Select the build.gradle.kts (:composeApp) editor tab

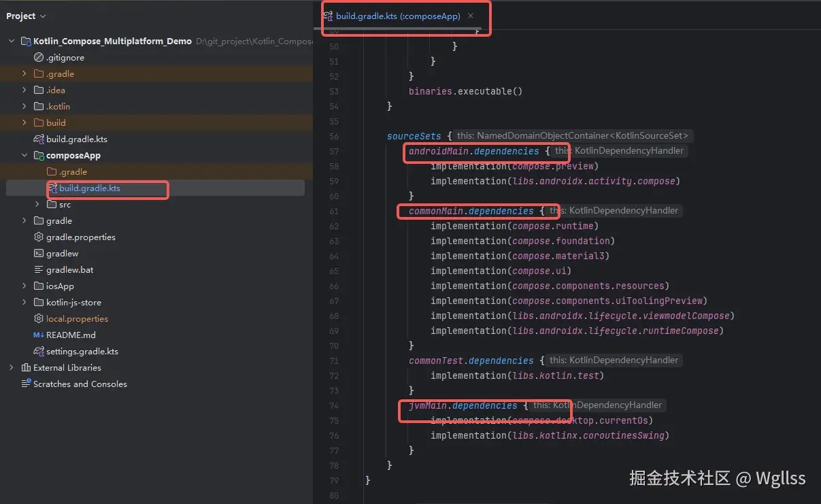(x=398, y=16)
